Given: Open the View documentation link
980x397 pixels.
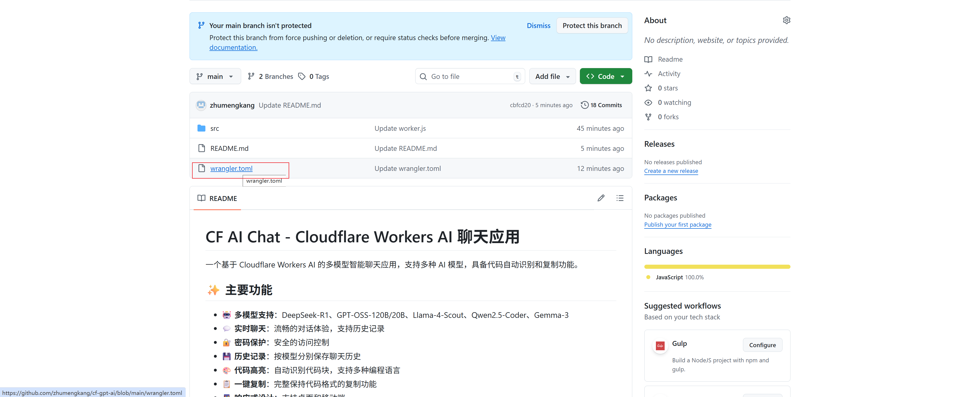Looking at the screenshot, I should pos(498,38).
